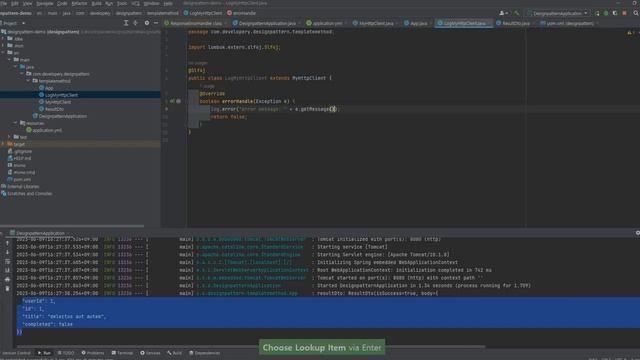Open the Refactor menu
This screenshot has height=360, width=640.
79,3
